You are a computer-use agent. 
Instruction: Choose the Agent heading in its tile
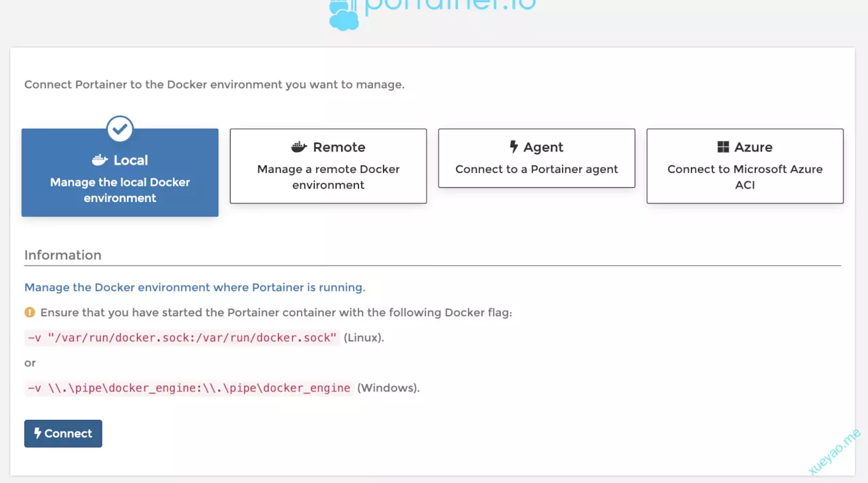point(543,147)
